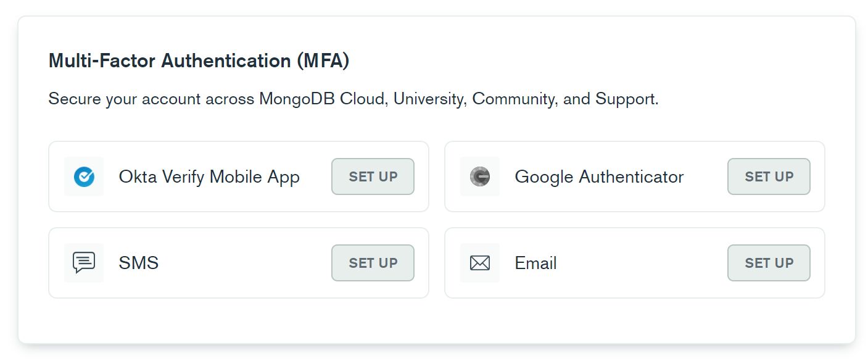This screenshot has width=868, height=361.
Task: Click the word "Community" in the description
Action: [513, 99]
